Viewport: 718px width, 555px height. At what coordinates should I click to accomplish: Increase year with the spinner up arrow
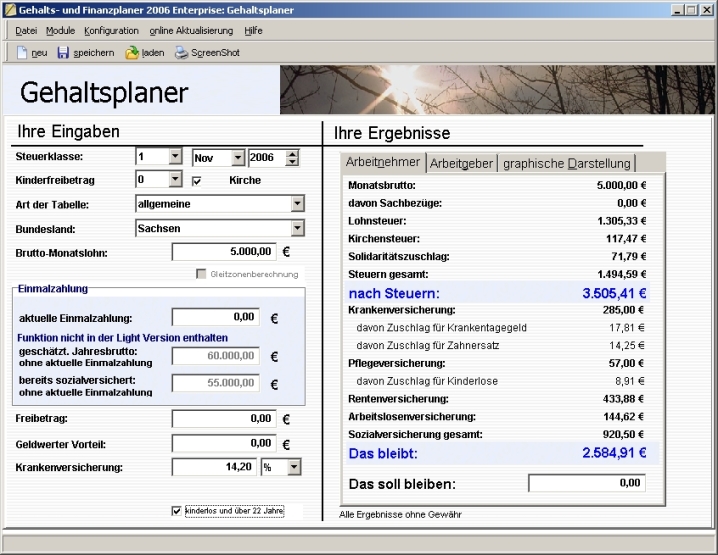(x=292, y=153)
